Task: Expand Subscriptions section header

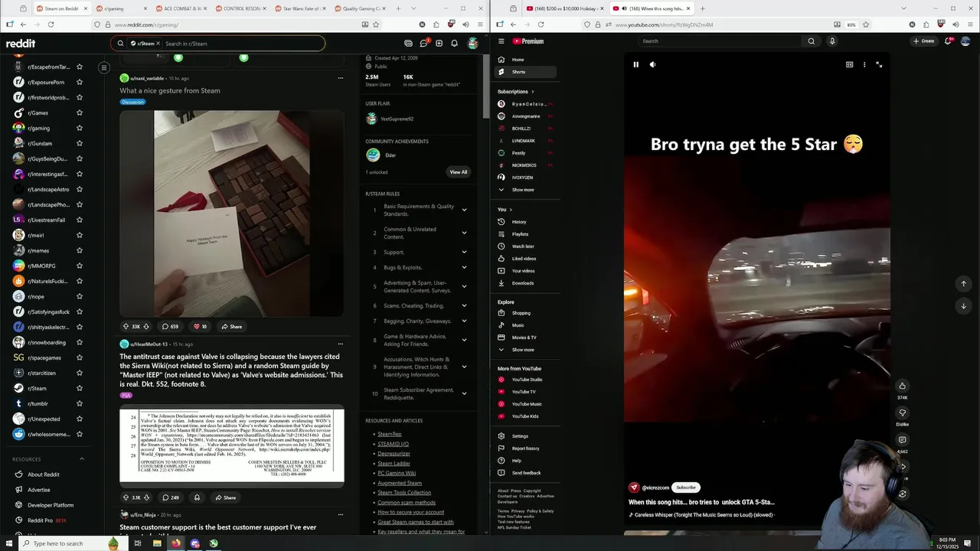Action: click(x=516, y=92)
